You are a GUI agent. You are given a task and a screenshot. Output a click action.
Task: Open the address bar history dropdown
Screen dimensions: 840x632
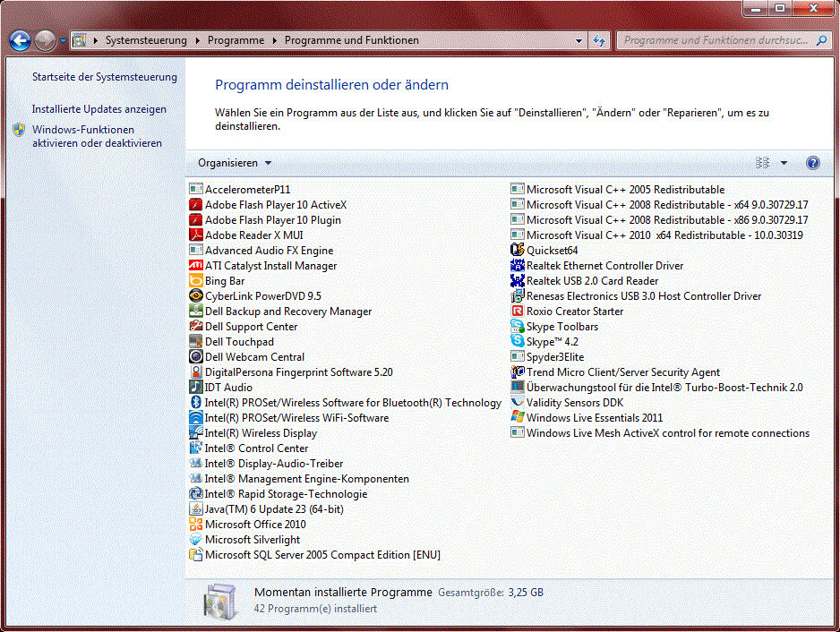coord(579,40)
